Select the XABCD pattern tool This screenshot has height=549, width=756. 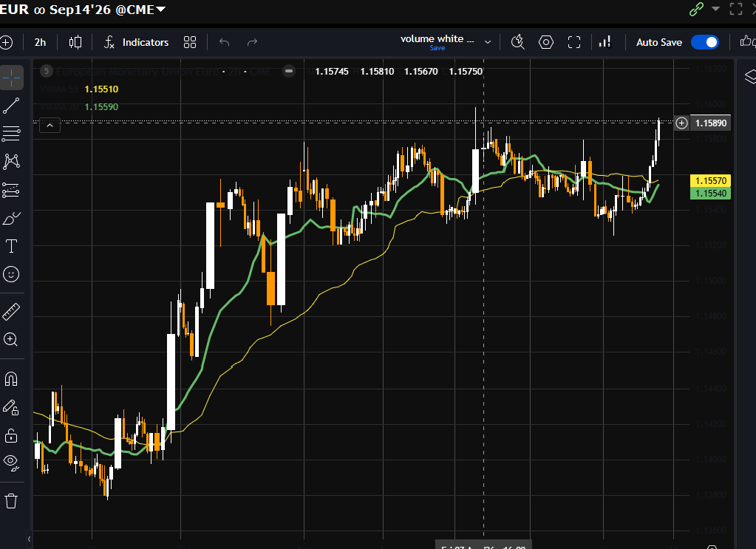tap(11, 162)
